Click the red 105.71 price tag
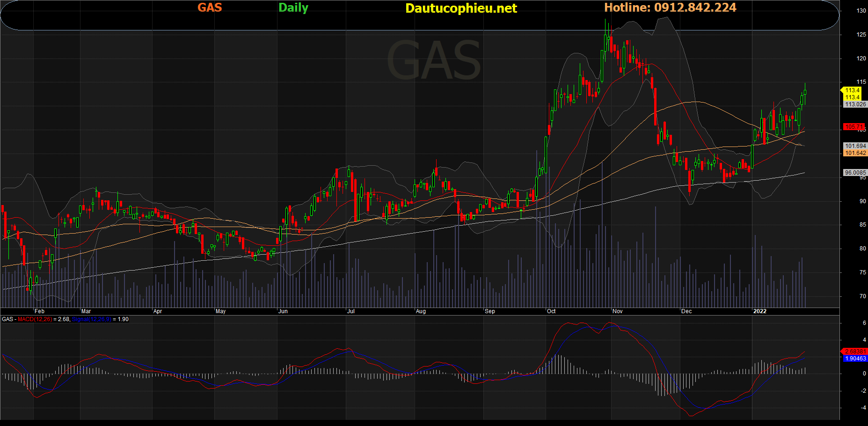The image size is (868, 426). point(854,127)
